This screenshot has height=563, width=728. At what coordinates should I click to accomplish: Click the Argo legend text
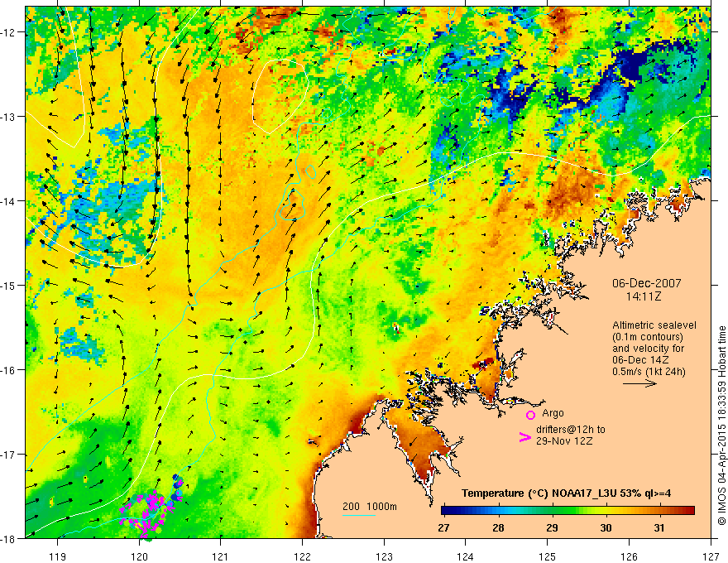553,413
